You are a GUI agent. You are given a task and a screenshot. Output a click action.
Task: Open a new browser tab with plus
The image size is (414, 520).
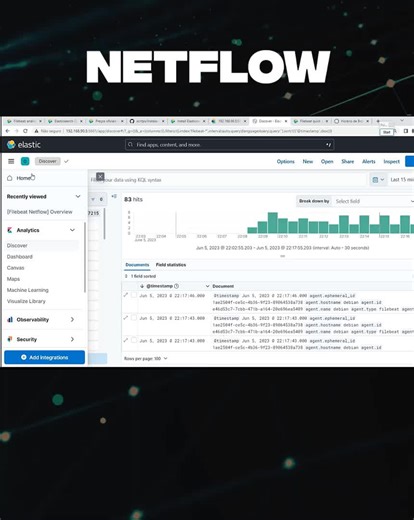coord(378,121)
